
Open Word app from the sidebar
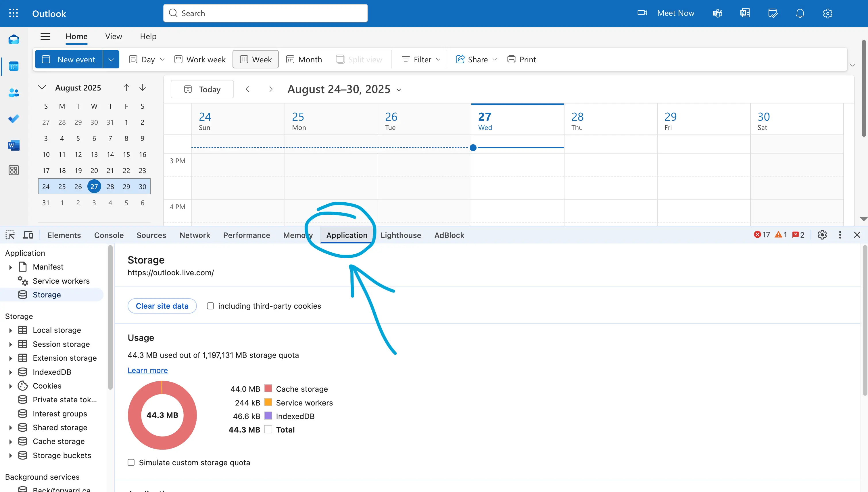pyautogui.click(x=14, y=145)
